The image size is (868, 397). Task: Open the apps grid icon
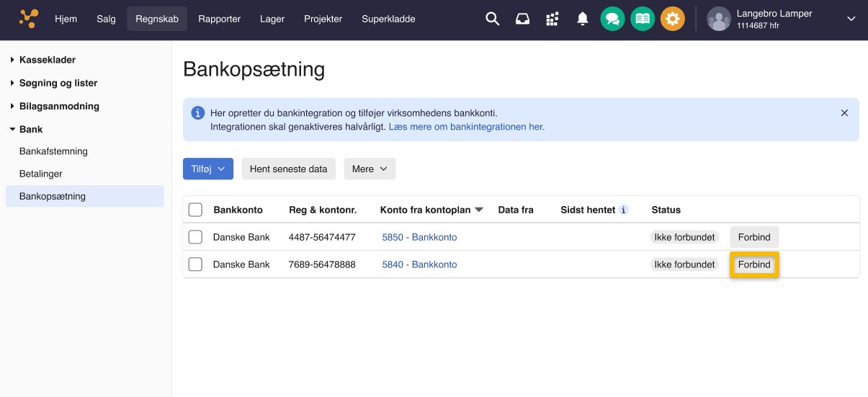(x=552, y=19)
